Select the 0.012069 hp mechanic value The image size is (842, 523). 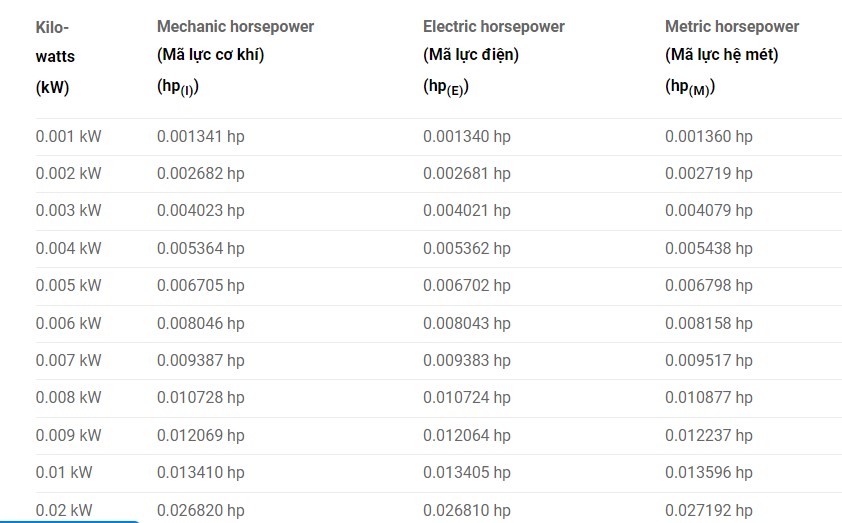point(200,435)
